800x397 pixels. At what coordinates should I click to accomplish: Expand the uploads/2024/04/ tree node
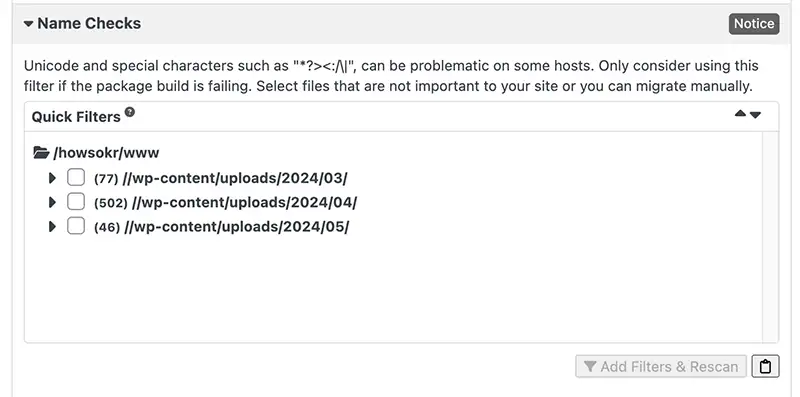52,202
